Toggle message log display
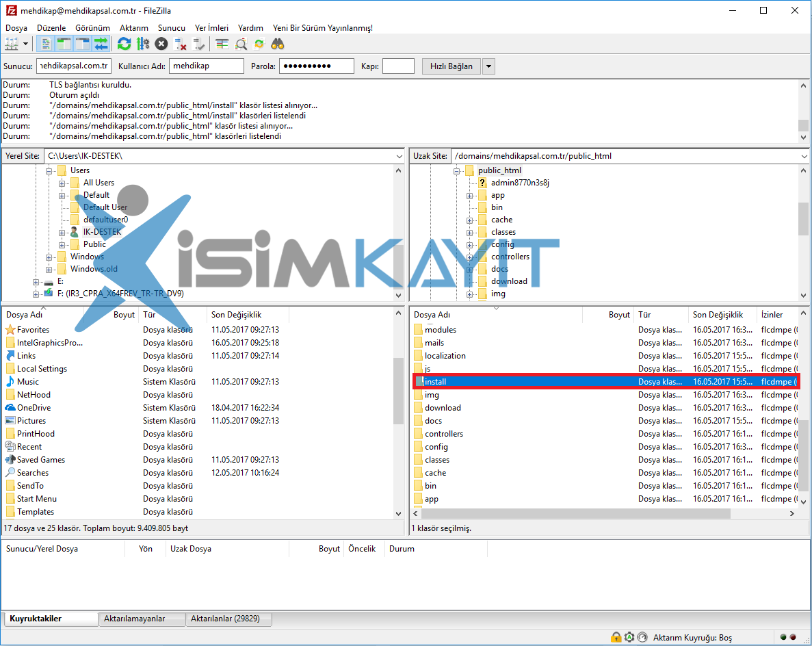Screen dimensions: 812x646 pyautogui.click(x=46, y=44)
